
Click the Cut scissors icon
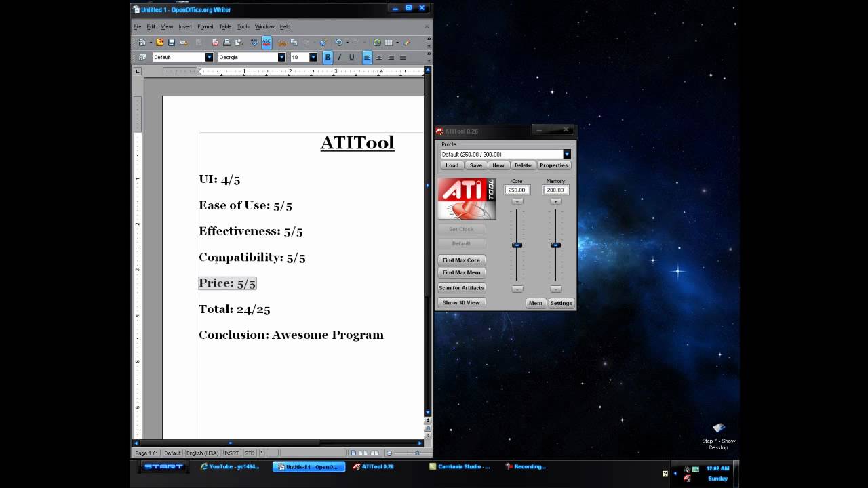click(x=282, y=43)
